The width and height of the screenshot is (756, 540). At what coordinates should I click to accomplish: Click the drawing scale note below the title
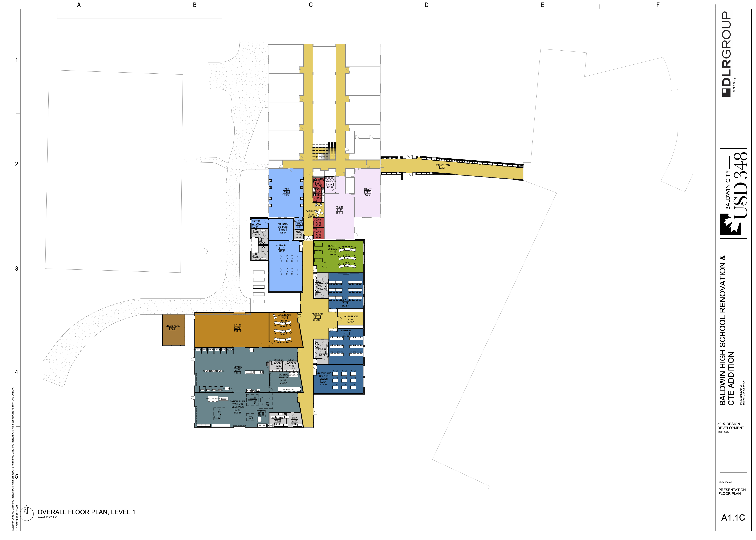[x=47, y=517]
